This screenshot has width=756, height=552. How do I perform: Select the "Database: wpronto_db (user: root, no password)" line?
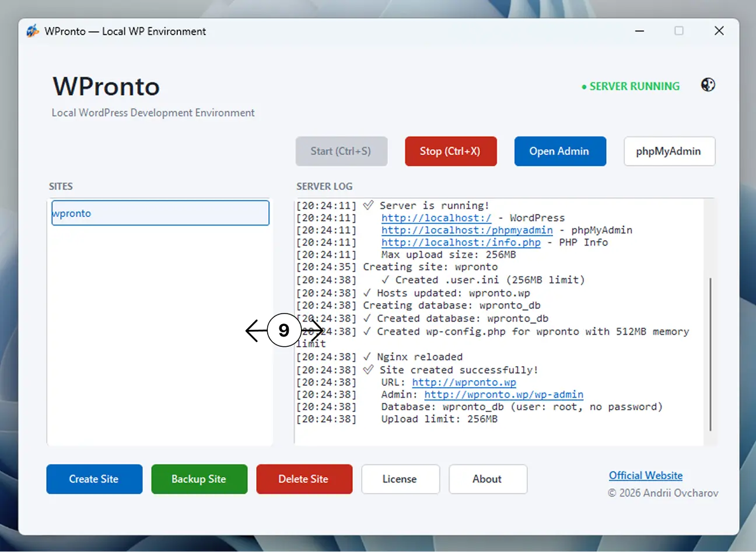click(480, 407)
